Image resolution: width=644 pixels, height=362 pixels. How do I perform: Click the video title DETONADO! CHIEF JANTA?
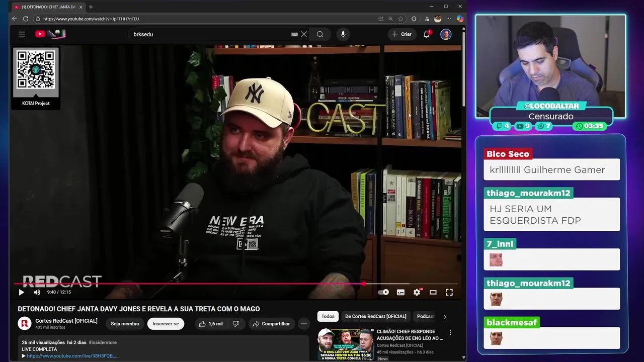(x=139, y=309)
